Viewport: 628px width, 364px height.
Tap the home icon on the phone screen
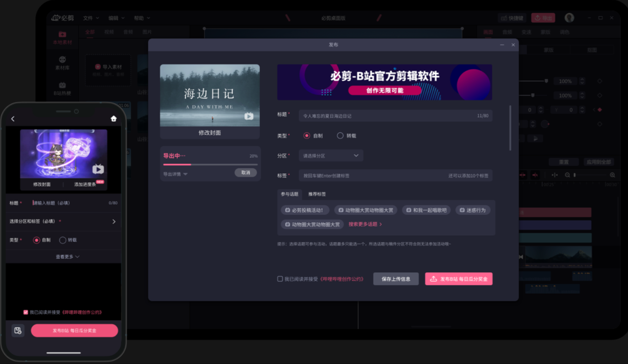pos(113,118)
